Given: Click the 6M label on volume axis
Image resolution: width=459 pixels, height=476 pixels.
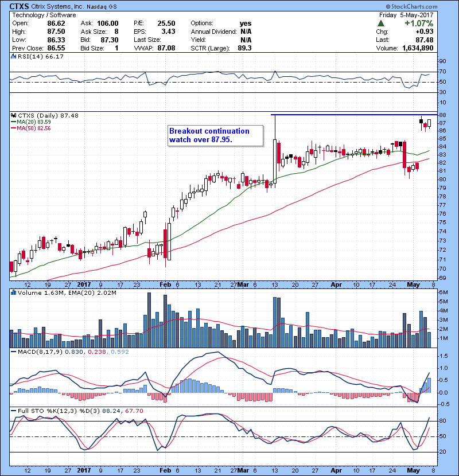Looking at the screenshot, I should (x=444, y=292).
